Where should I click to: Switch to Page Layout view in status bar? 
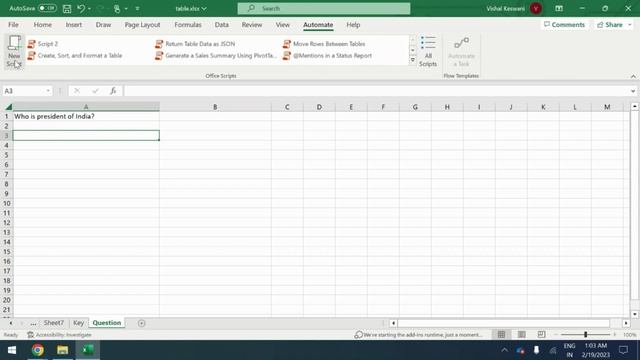pyautogui.click(x=521, y=335)
